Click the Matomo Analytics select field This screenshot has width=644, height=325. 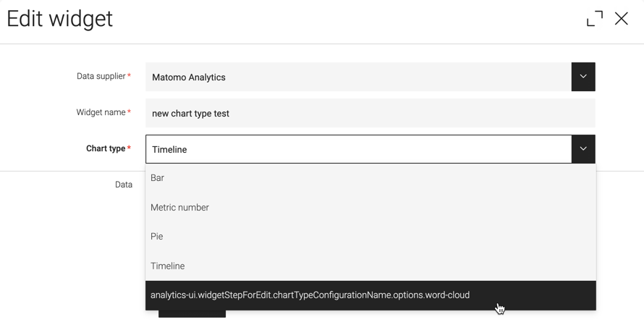pyautogui.click(x=359, y=77)
